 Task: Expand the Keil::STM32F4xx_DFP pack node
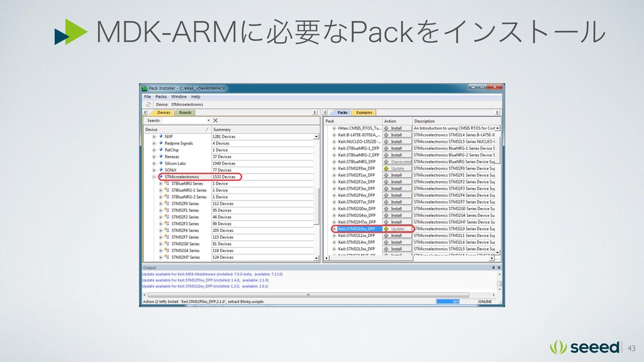pyautogui.click(x=335, y=195)
